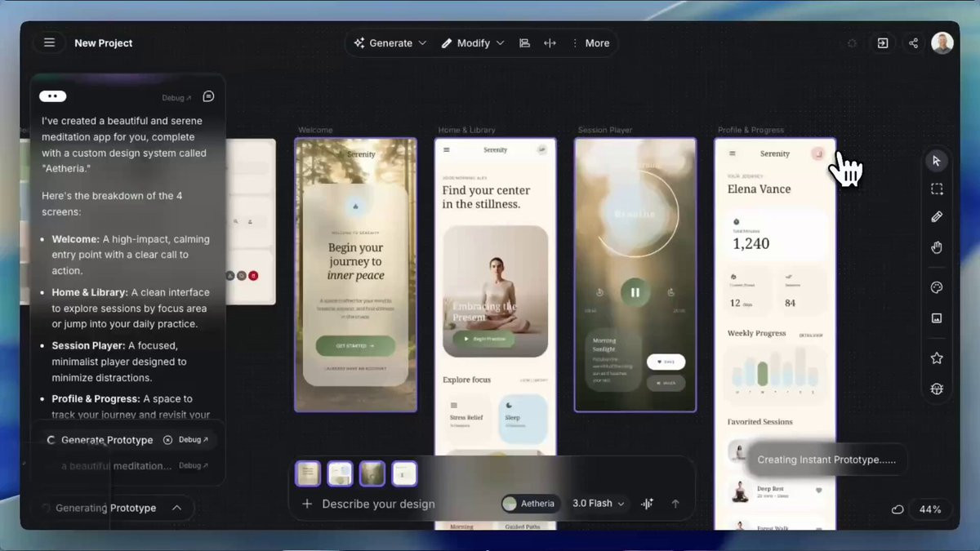Click the Elena Vance profile name
The image size is (980, 551).
[759, 189]
